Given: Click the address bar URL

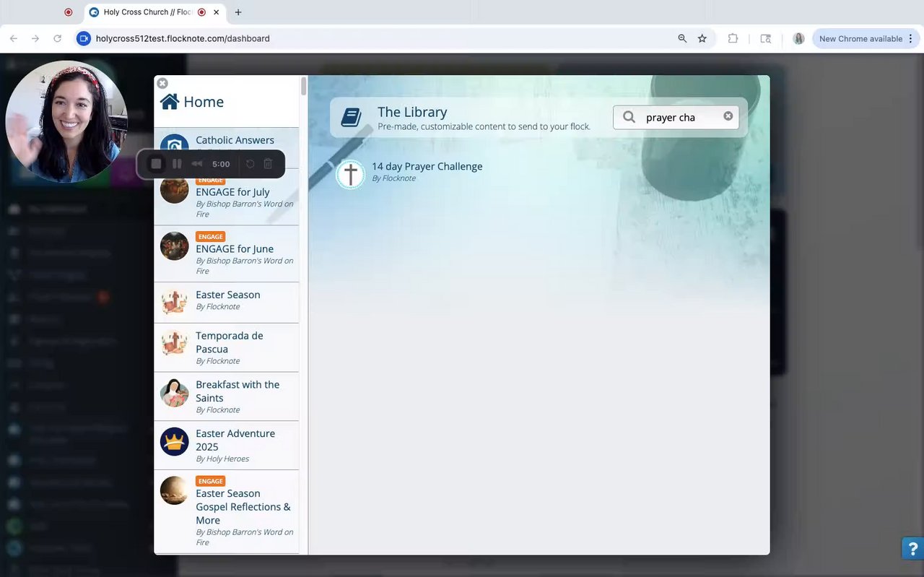Looking at the screenshot, I should (183, 38).
